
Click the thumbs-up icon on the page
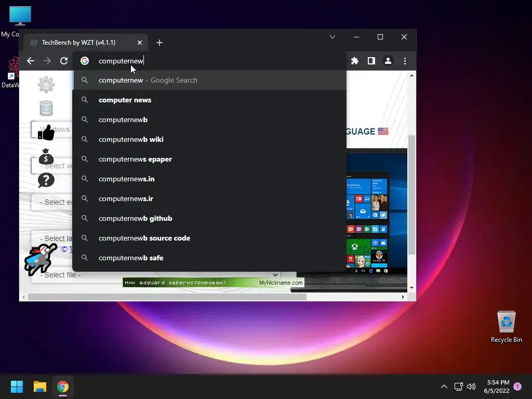point(46,132)
